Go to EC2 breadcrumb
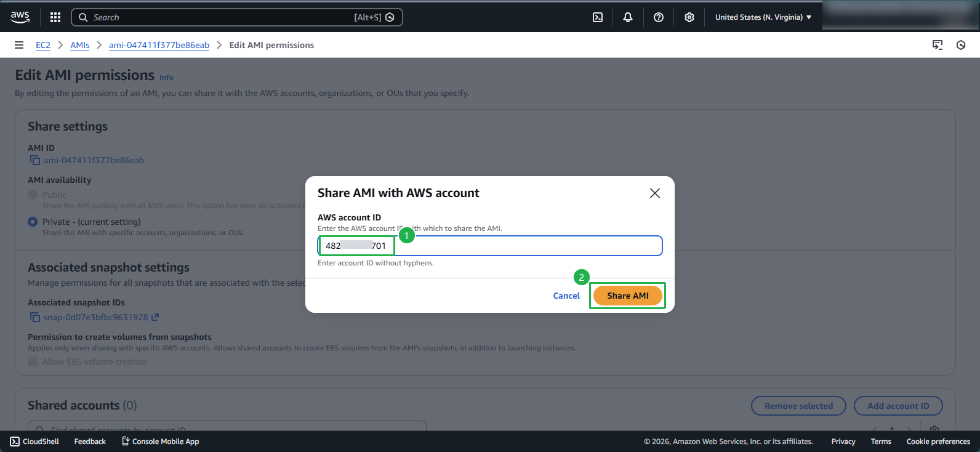The width and height of the screenshot is (980, 452). [x=43, y=45]
